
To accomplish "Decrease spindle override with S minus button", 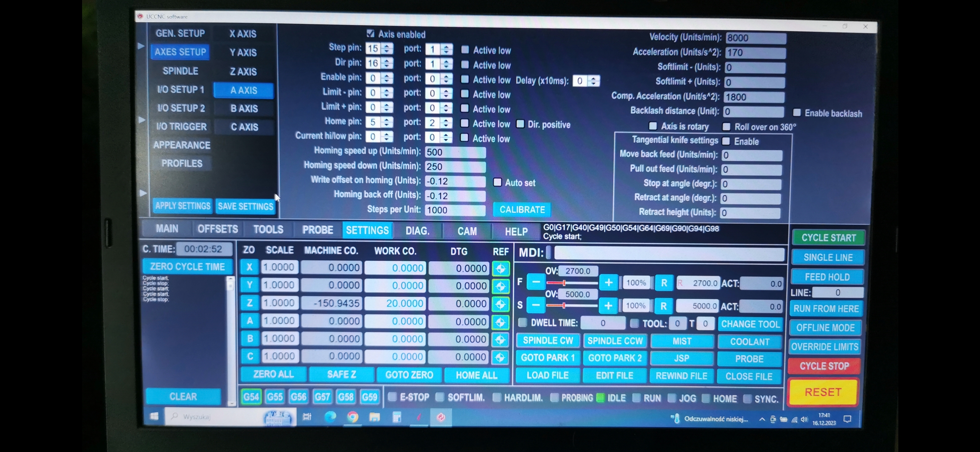I will 536,305.
